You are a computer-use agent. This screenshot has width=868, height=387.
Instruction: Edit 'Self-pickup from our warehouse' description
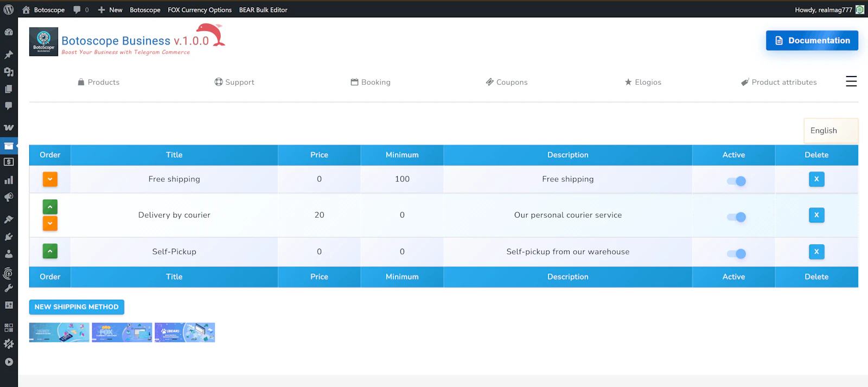pyautogui.click(x=568, y=252)
